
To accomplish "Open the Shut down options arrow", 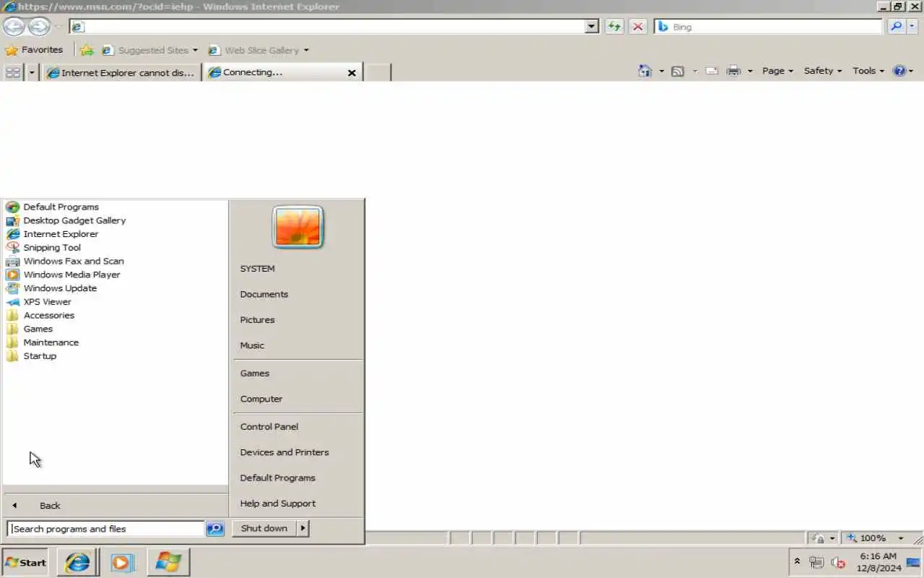I will click(302, 528).
